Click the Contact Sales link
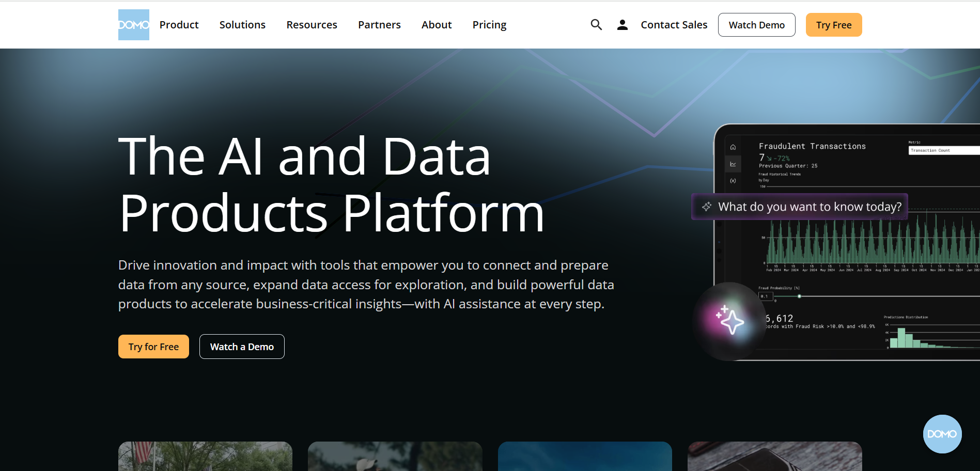 (x=674, y=25)
